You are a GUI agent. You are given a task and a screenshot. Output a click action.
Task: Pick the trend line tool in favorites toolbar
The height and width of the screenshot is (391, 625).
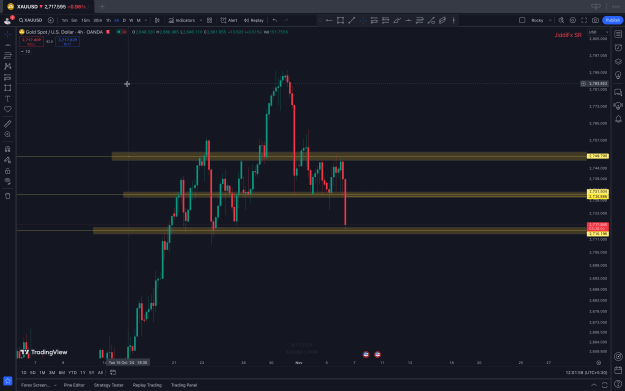(x=352, y=20)
